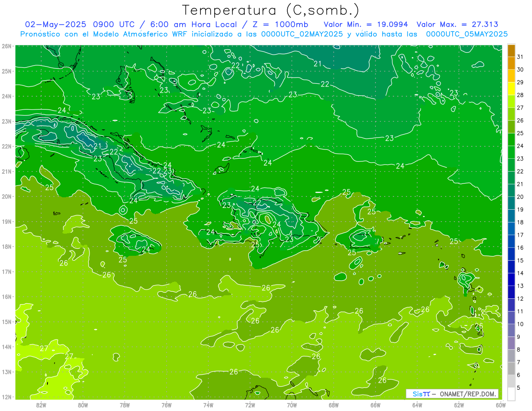This screenshot has height=411, width=532.
Task: Click the 78W longitude axis label
Action: 125,405
